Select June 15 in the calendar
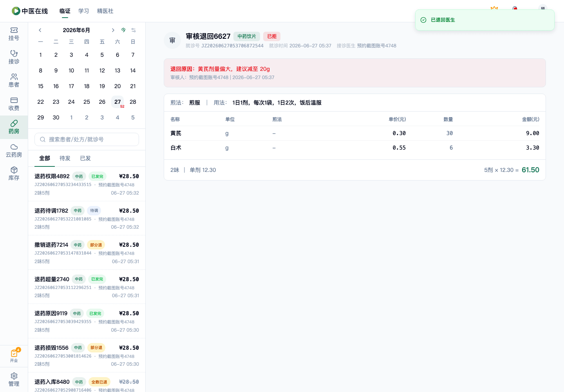This screenshot has width=564, height=392. (x=41, y=86)
